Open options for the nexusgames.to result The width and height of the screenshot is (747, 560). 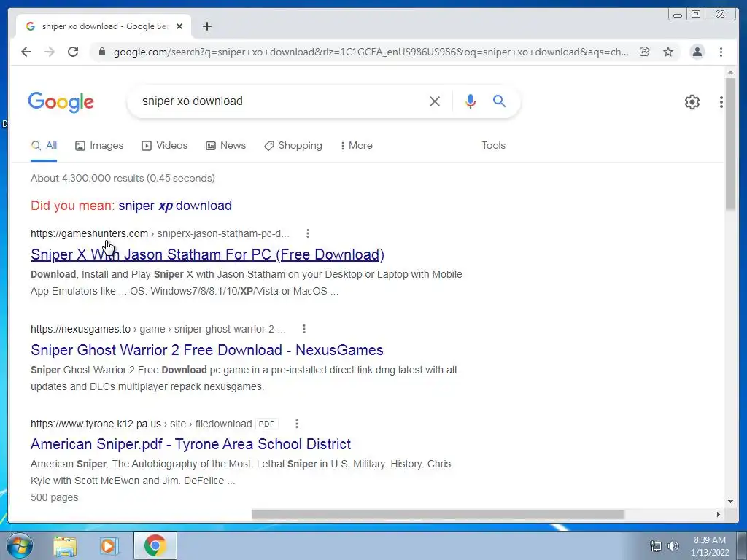click(x=304, y=329)
